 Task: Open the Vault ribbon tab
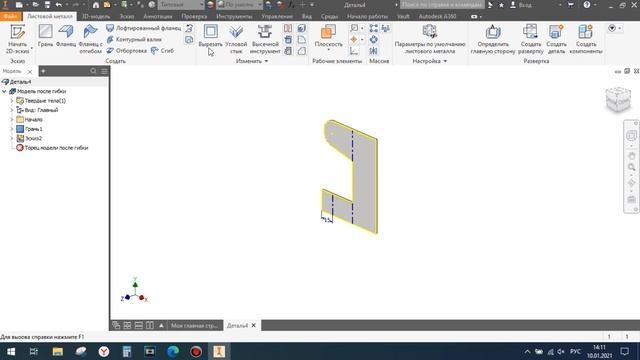coord(403,16)
